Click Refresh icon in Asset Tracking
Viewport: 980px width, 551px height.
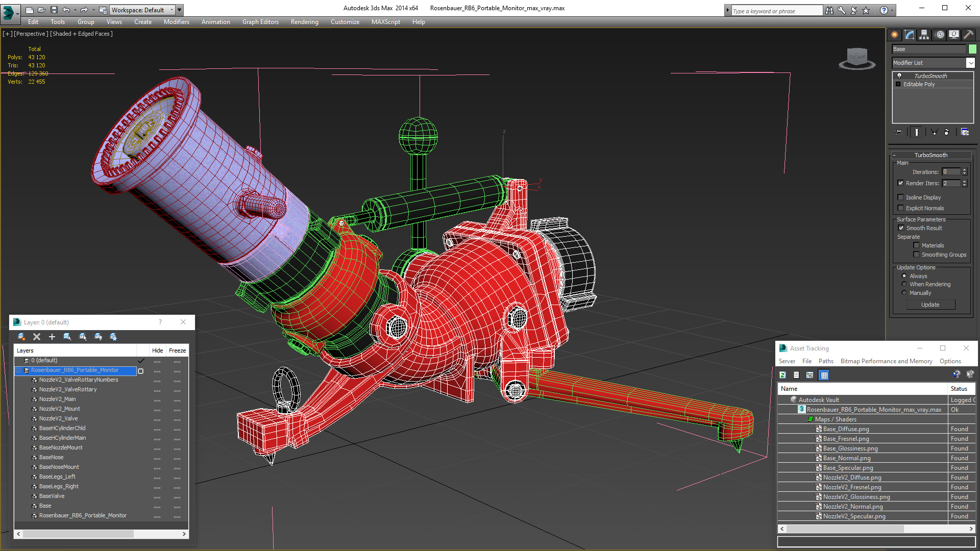(x=782, y=375)
